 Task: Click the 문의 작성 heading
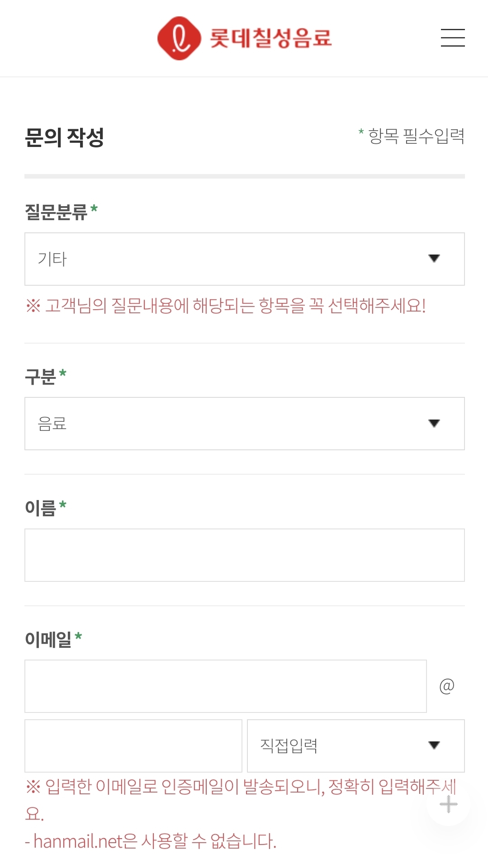tap(64, 137)
